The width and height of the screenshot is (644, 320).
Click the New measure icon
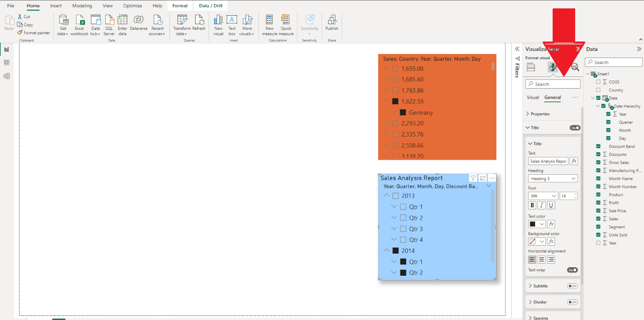[269, 25]
